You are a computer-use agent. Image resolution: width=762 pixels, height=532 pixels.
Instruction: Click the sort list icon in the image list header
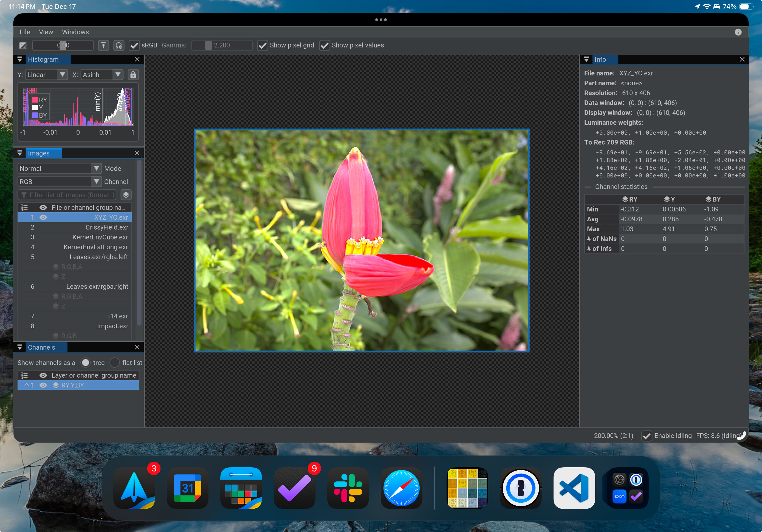click(24, 207)
